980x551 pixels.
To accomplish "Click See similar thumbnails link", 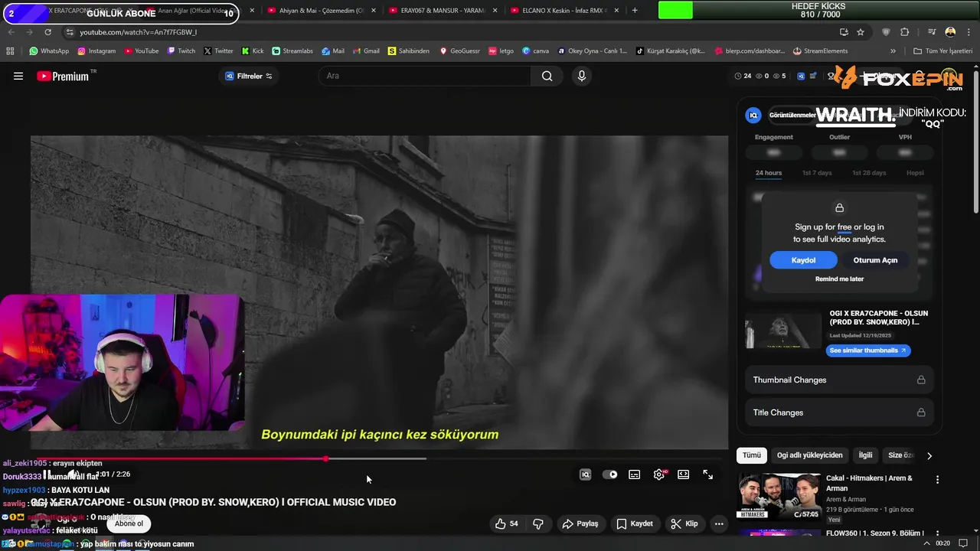I will click(868, 350).
